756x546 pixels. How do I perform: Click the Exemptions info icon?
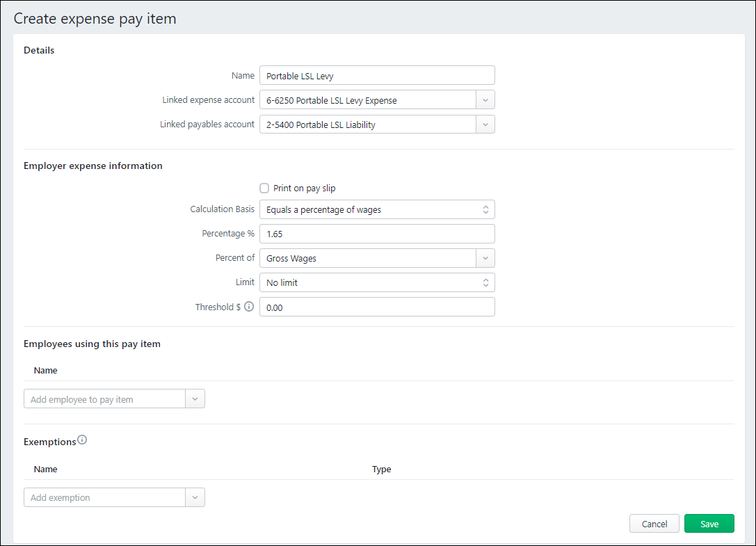coord(83,440)
